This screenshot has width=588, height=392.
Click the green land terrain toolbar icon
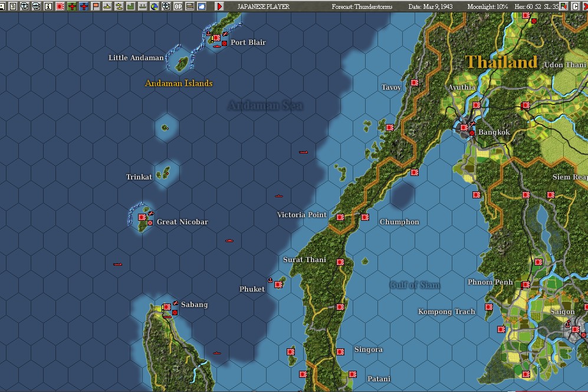(131, 6)
